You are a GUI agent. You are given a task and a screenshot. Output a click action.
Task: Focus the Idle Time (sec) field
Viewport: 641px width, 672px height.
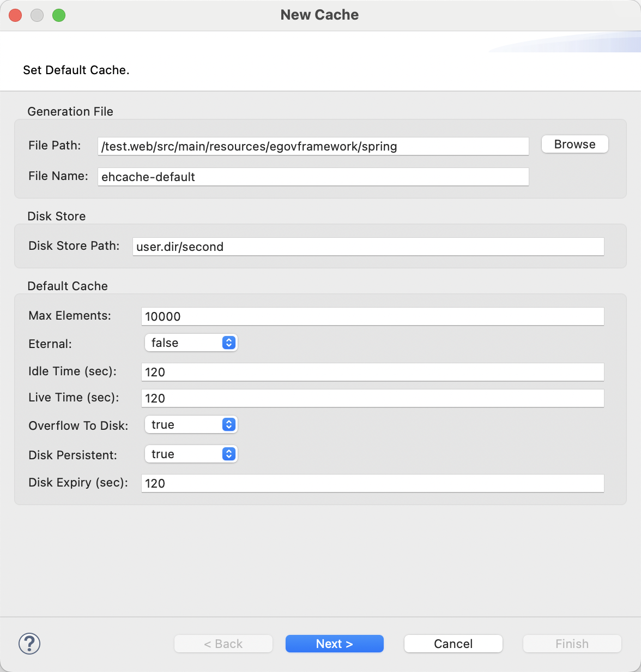coord(372,372)
